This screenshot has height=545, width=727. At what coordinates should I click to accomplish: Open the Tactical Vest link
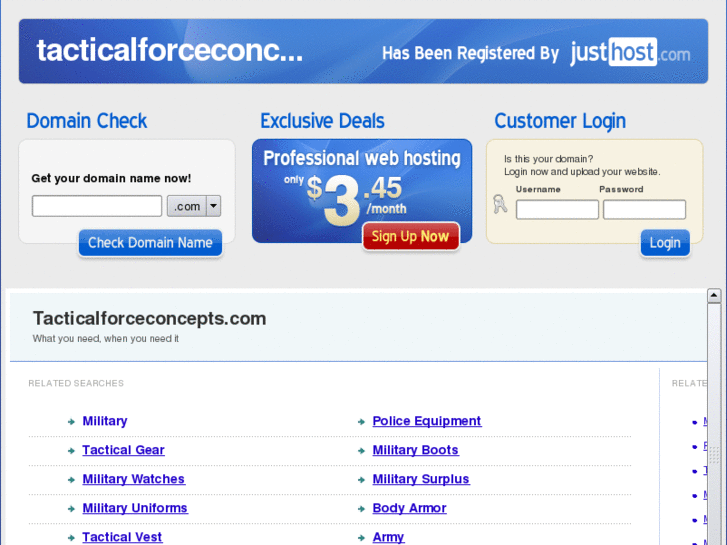pos(122,537)
